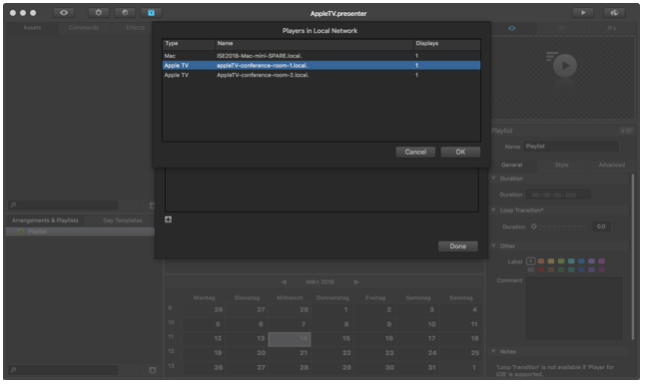Image resolution: width=645 pixels, height=385 pixels.
Task: Collapse the Duration section
Action: pos(494,179)
